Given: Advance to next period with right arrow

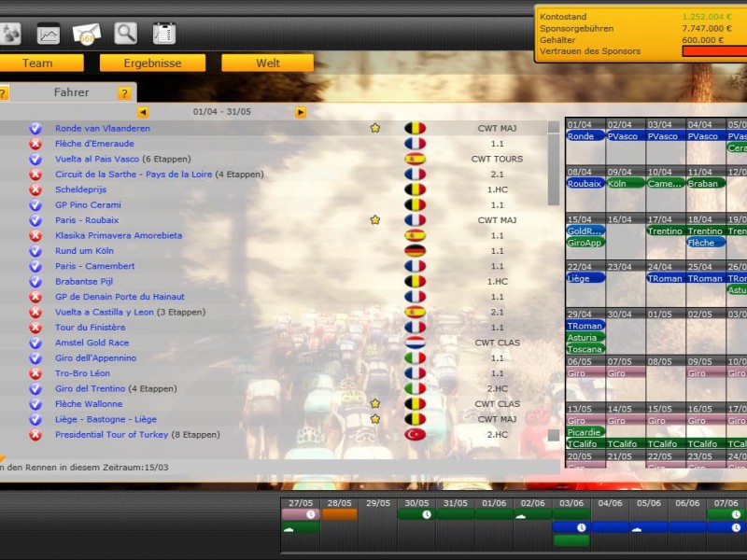Looking at the screenshot, I should [300, 110].
